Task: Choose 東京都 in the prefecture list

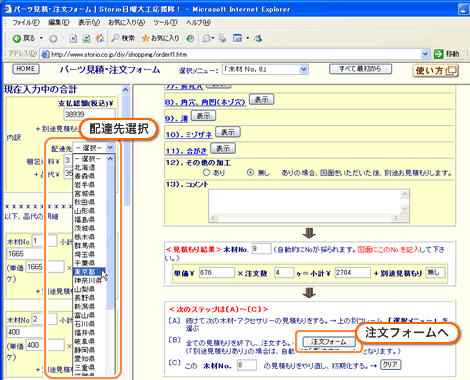Action: (x=89, y=272)
